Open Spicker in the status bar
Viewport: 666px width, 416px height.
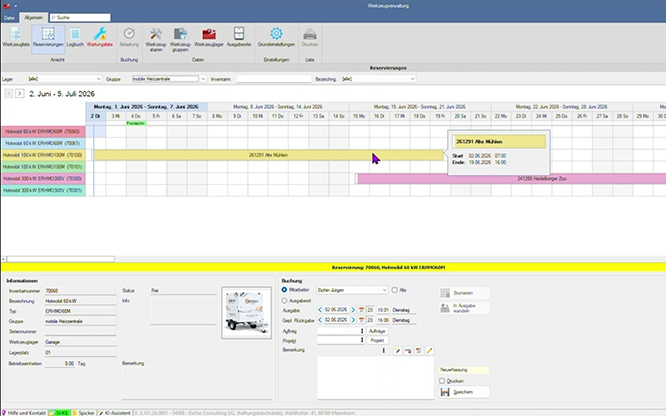pyautogui.click(x=84, y=413)
